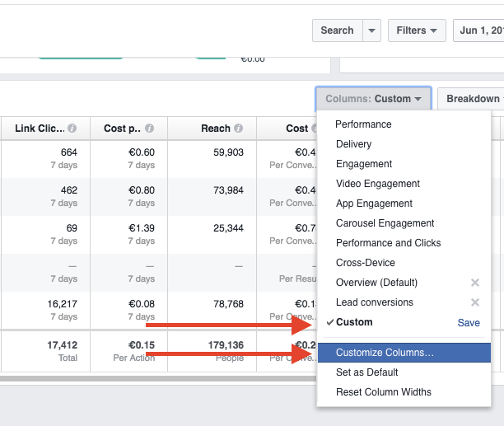The width and height of the screenshot is (504, 426).
Task: Click info icon beside Reach header
Action: tap(238, 129)
